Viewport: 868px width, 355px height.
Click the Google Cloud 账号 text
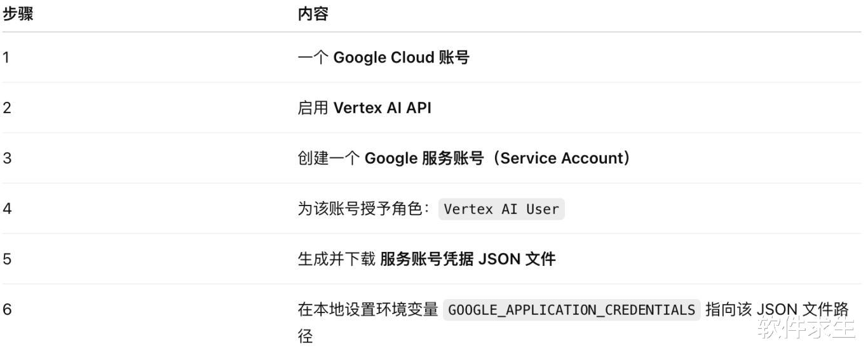click(401, 58)
